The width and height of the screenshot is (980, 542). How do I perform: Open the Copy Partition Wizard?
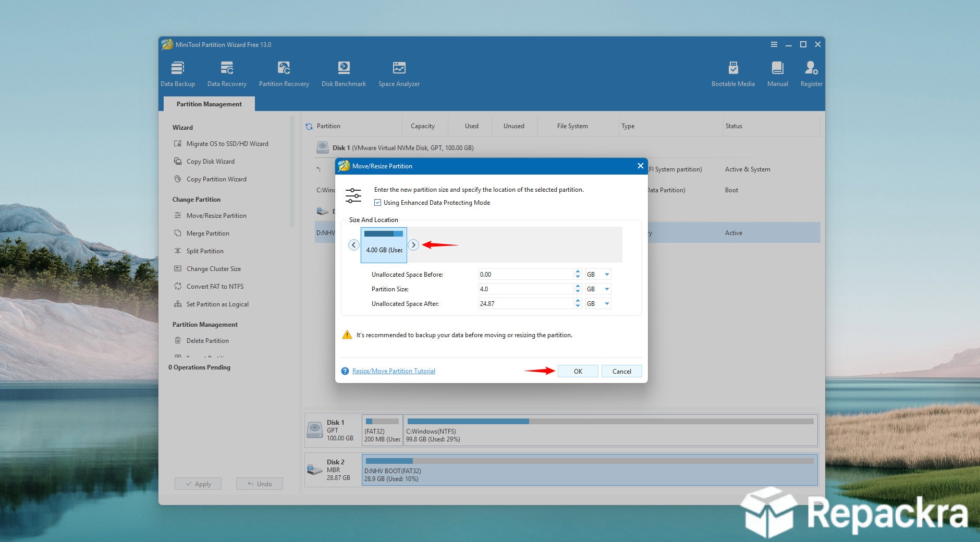click(211, 179)
